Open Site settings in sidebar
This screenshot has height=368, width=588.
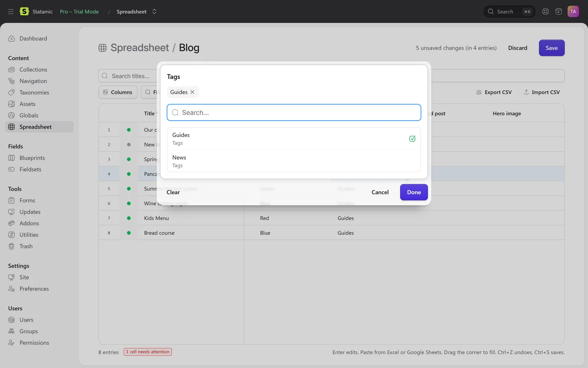[39, 277]
